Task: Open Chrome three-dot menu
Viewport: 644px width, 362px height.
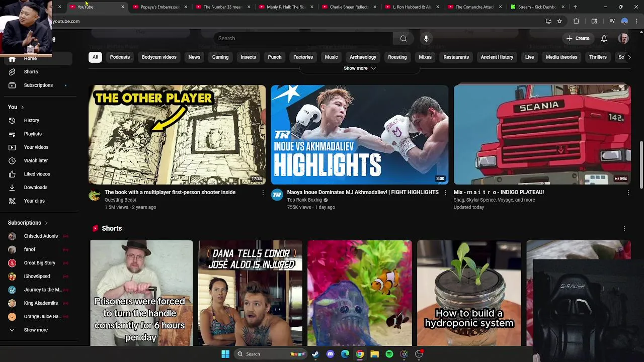Action: (x=637, y=21)
